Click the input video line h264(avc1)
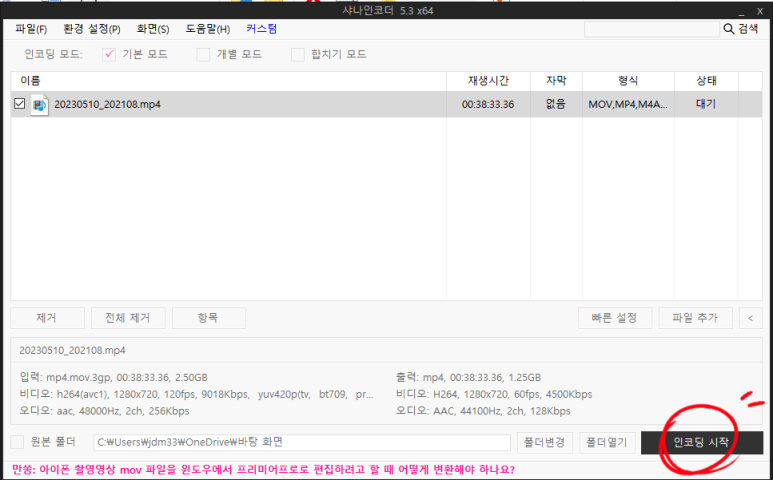773x480 pixels. (196, 394)
